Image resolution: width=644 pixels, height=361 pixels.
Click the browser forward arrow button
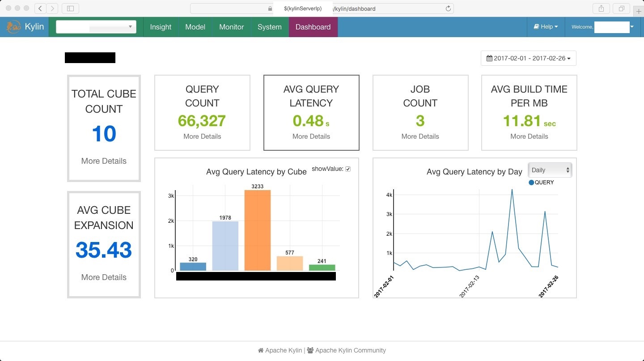(x=52, y=8)
